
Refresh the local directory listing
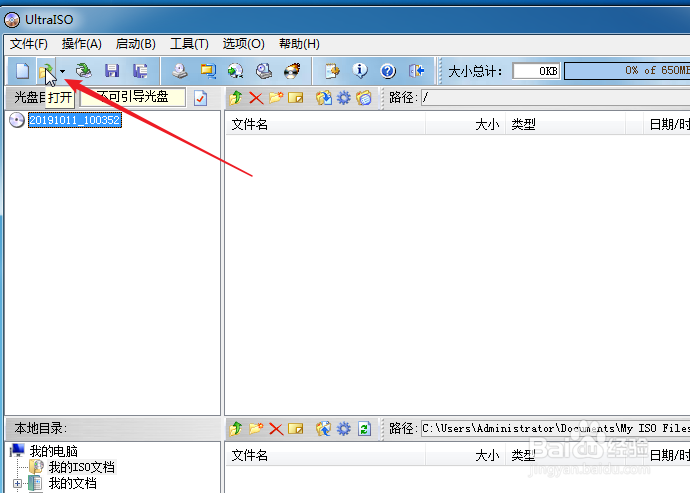tap(364, 428)
